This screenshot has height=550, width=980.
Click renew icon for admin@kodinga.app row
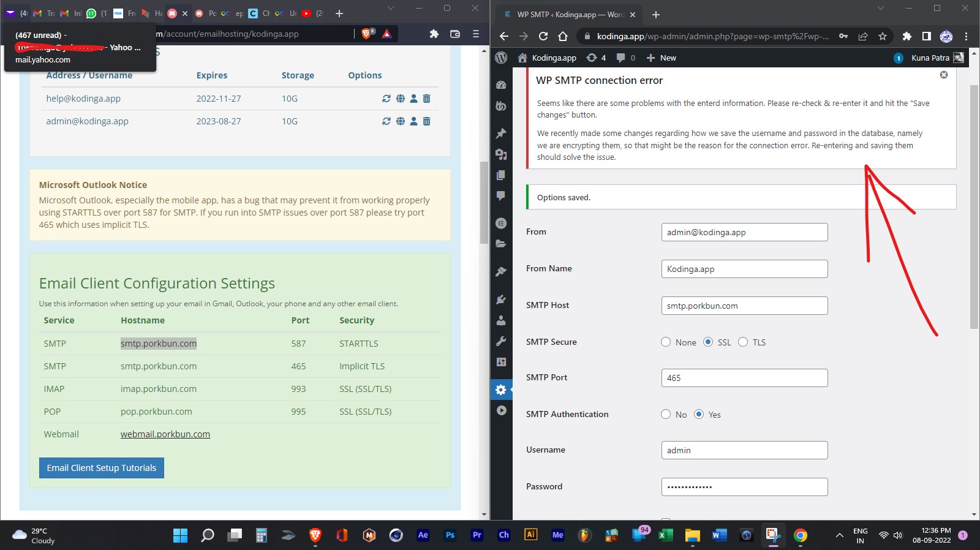(x=386, y=121)
